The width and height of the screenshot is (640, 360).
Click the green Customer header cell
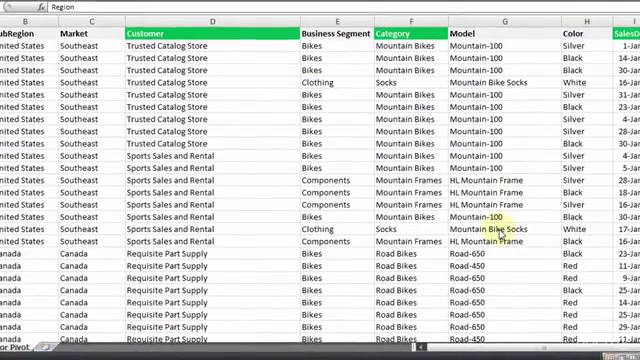click(x=213, y=33)
